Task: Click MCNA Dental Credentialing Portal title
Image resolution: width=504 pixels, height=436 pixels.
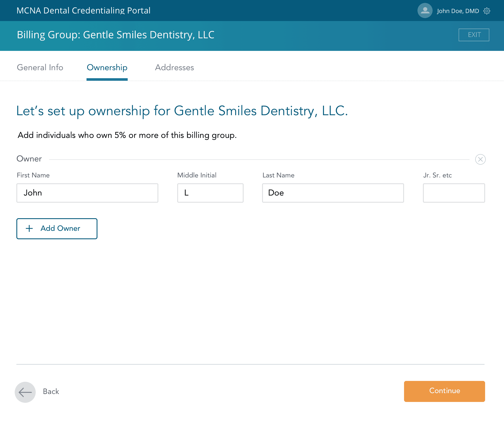Action: (83, 11)
